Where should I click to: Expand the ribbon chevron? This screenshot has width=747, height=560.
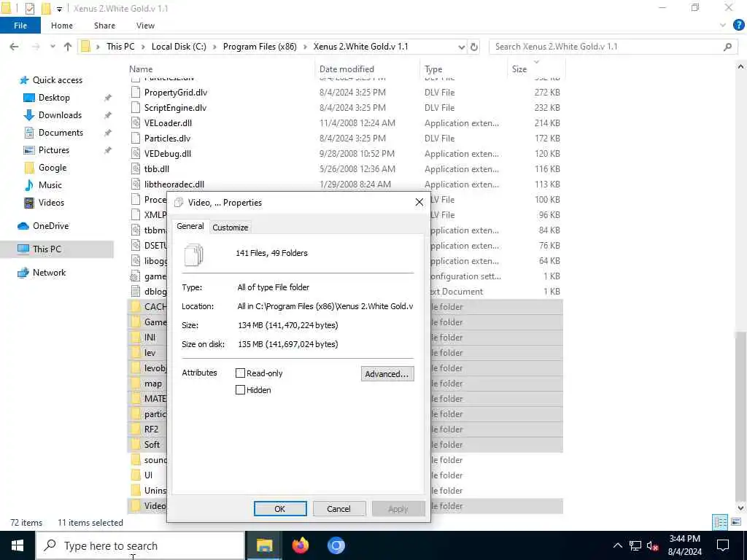click(x=723, y=26)
